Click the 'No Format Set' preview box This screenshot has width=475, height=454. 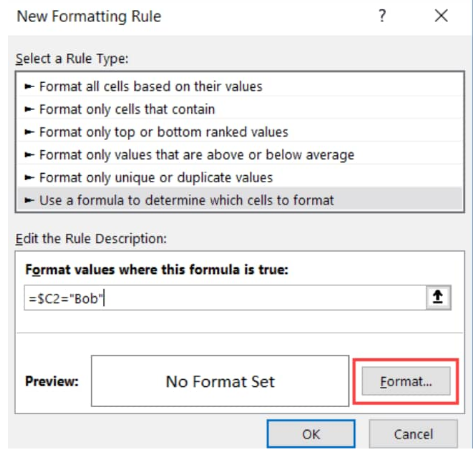click(x=220, y=381)
